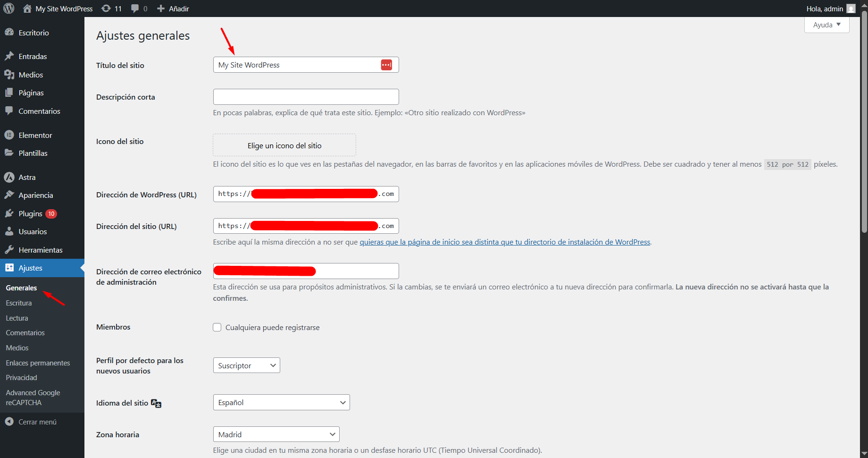Click the Plantillas folder icon

pos(9,153)
